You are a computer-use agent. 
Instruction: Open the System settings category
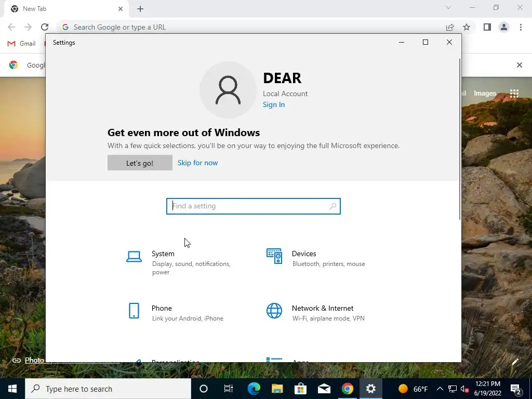pyautogui.click(x=183, y=262)
